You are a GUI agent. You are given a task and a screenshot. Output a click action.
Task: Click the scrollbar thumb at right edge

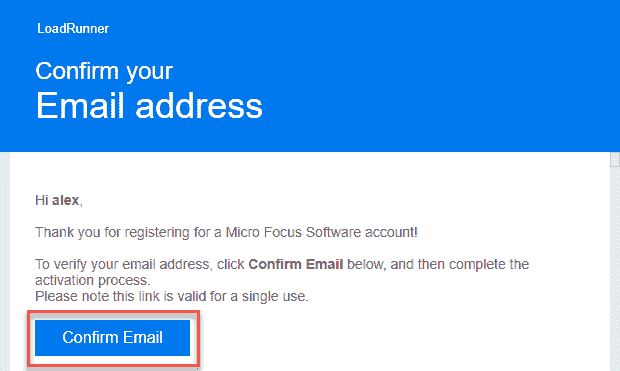pos(615,159)
